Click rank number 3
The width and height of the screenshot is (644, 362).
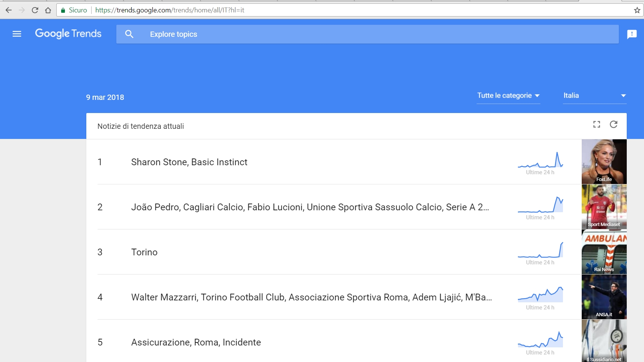[100, 252]
